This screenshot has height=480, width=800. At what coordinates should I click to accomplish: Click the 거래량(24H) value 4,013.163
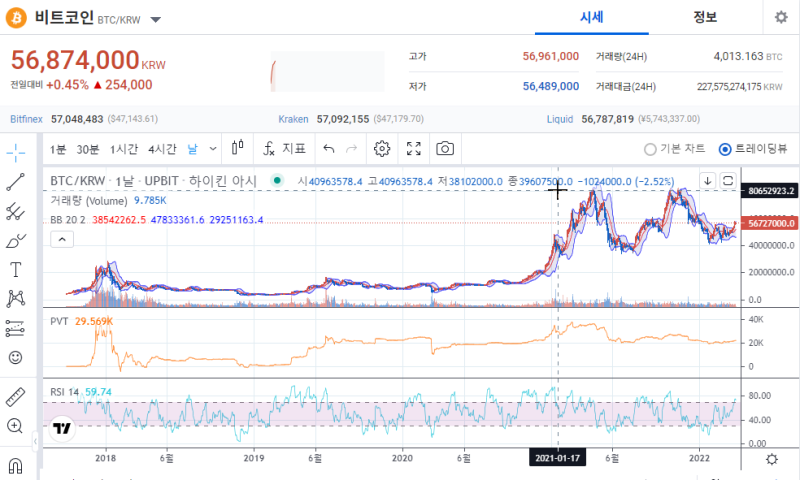point(738,56)
